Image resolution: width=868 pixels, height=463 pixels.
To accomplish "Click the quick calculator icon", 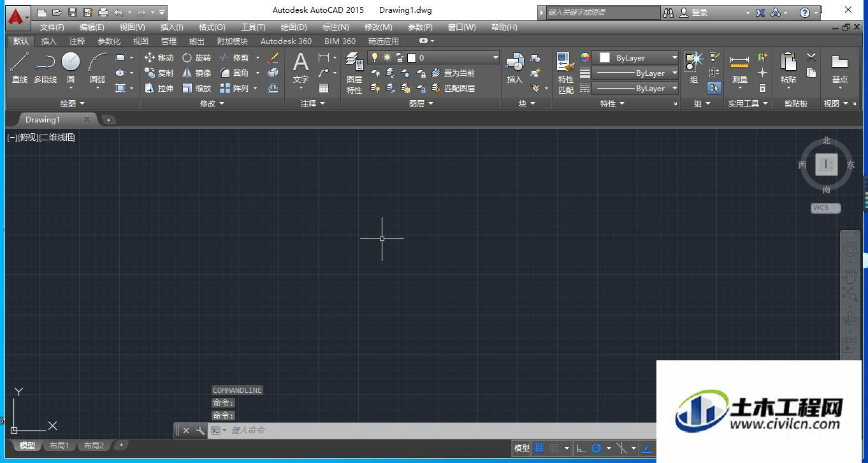I will pos(762,88).
